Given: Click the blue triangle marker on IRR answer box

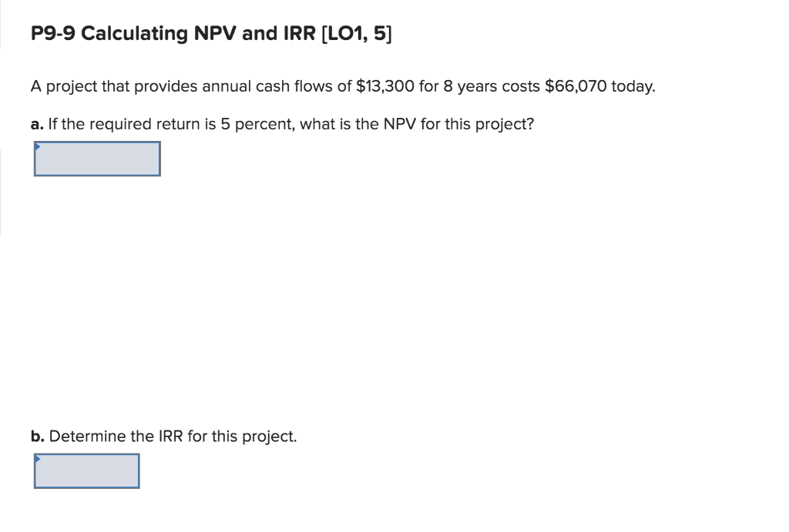Looking at the screenshot, I should (36, 457).
